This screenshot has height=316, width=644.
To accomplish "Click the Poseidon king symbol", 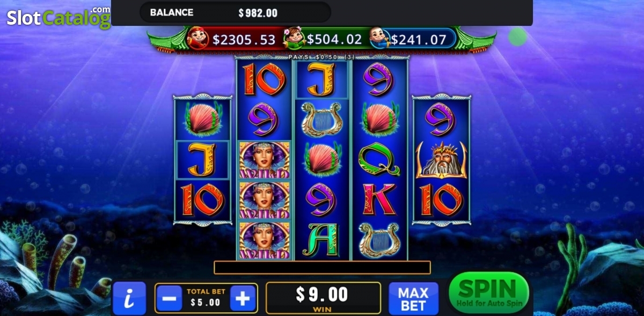I will 441,160.
